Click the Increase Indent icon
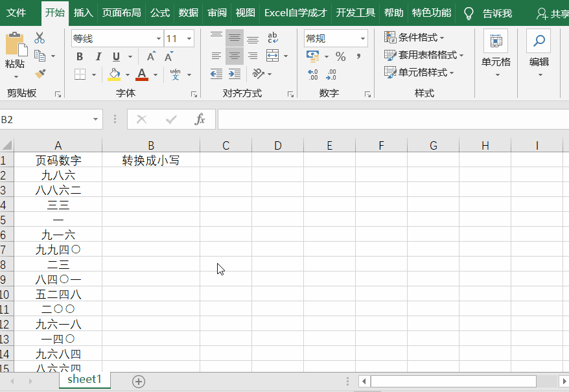The width and height of the screenshot is (569, 392). click(x=235, y=74)
